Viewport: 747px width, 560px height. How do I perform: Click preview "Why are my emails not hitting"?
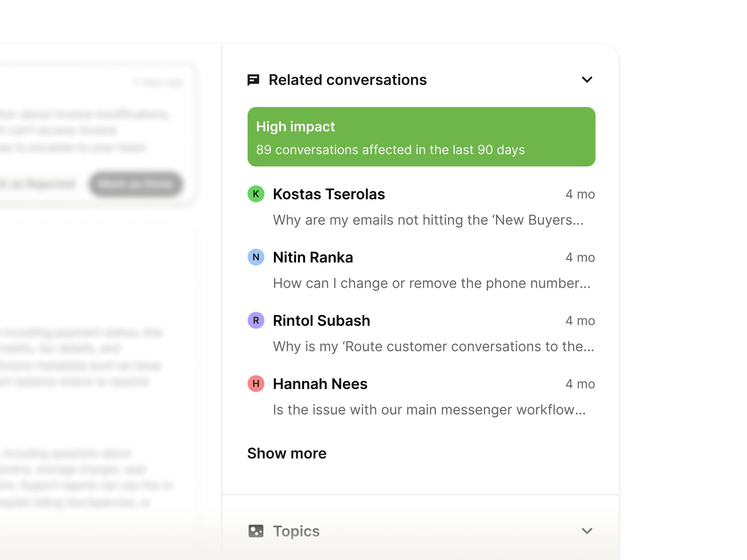coord(428,220)
